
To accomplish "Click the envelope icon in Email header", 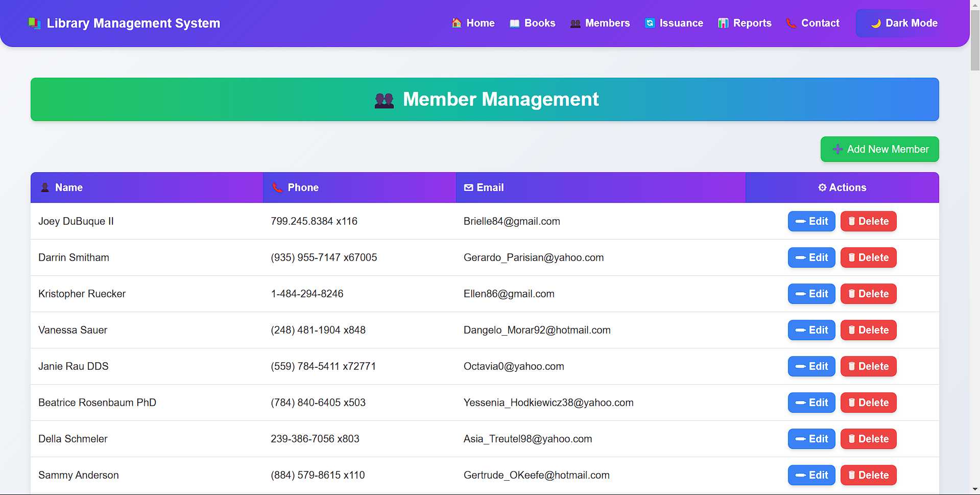I will (468, 187).
